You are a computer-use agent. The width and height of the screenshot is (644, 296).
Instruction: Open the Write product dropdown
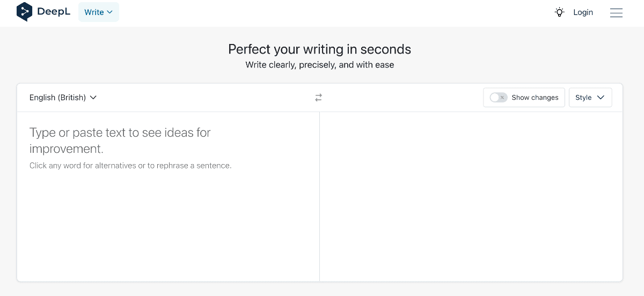pyautogui.click(x=98, y=12)
